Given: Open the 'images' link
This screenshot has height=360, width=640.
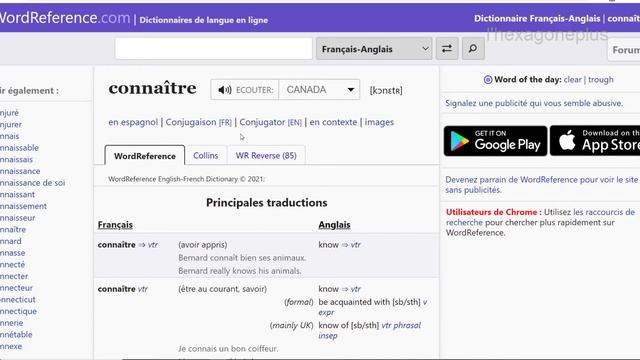Looking at the screenshot, I should pos(379,122).
